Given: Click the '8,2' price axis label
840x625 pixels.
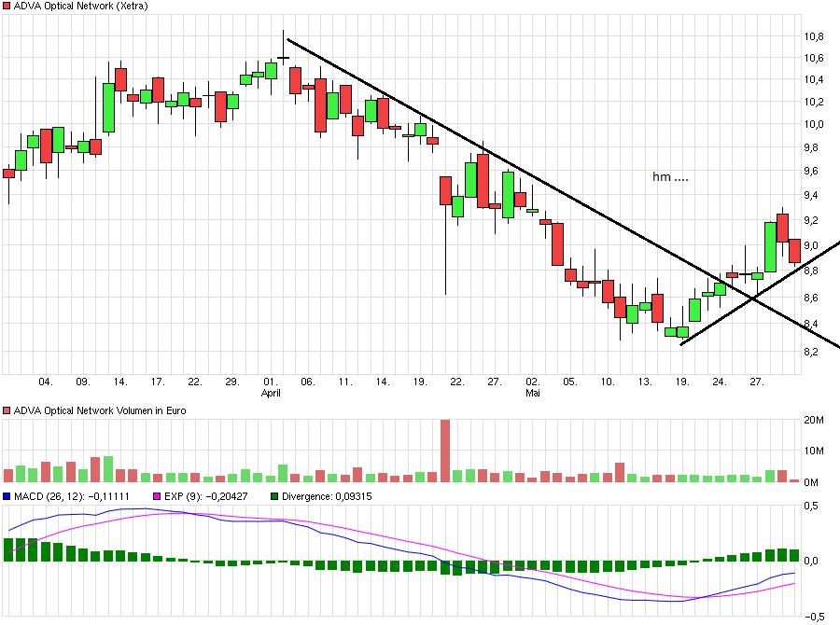Looking at the screenshot, I should point(811,352).
